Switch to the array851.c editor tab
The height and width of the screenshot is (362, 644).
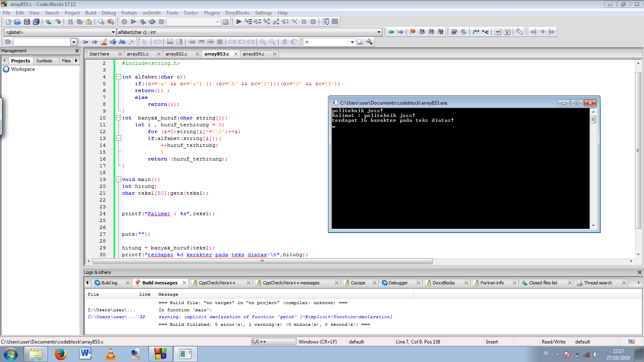pyautogui.click(x=138, y=54)
